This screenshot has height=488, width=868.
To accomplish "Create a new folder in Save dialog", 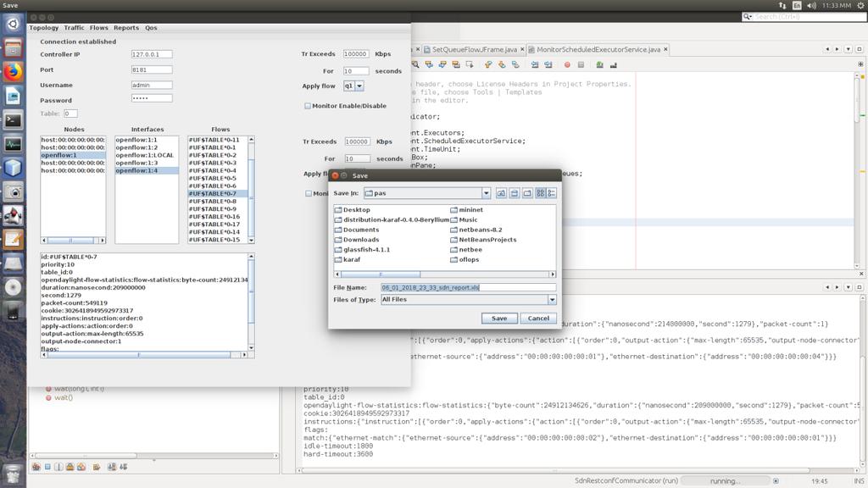I will click(527, 193).
